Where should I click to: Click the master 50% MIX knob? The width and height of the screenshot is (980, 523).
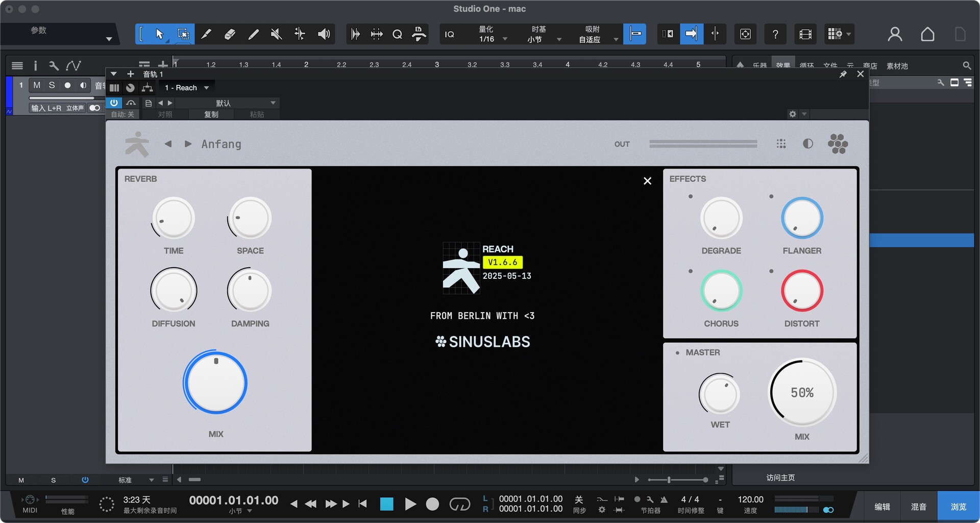(x=802, y=392)
